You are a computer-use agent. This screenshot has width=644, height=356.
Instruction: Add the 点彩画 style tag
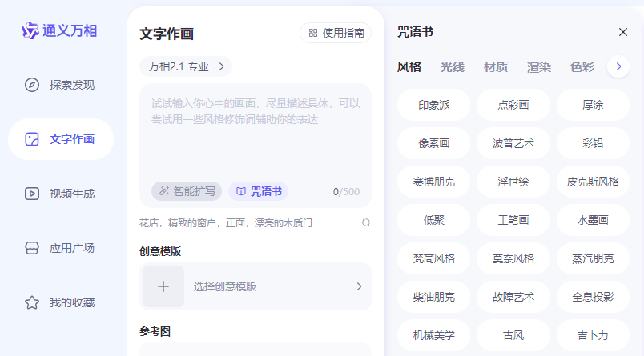(513, 105)
